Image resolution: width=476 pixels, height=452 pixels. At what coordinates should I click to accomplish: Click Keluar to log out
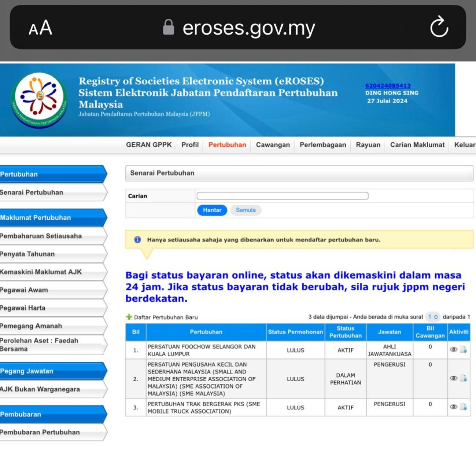click(x=465, y=145)
